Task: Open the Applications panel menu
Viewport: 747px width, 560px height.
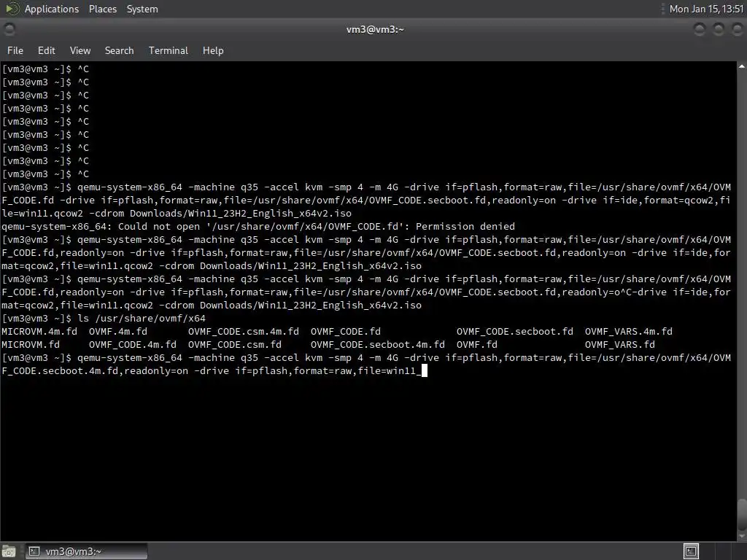Action: 52,9
